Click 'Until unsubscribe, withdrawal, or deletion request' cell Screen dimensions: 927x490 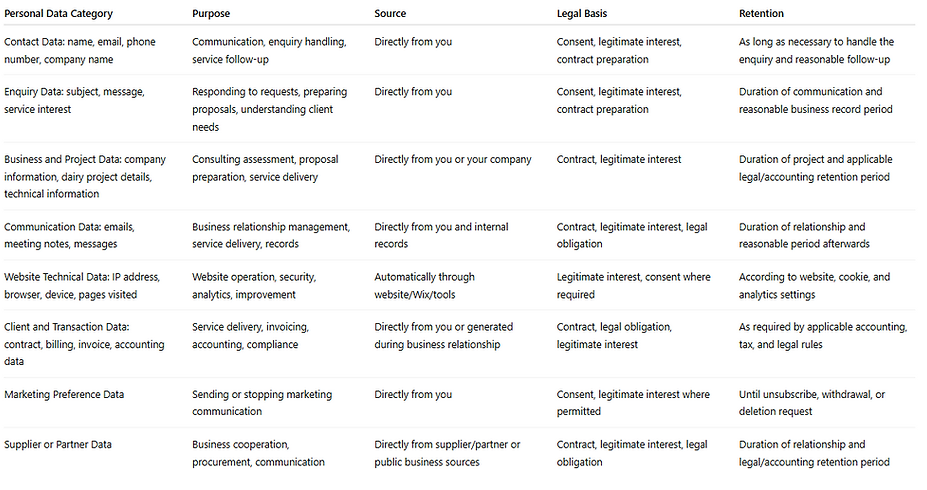tap(812, 403)
